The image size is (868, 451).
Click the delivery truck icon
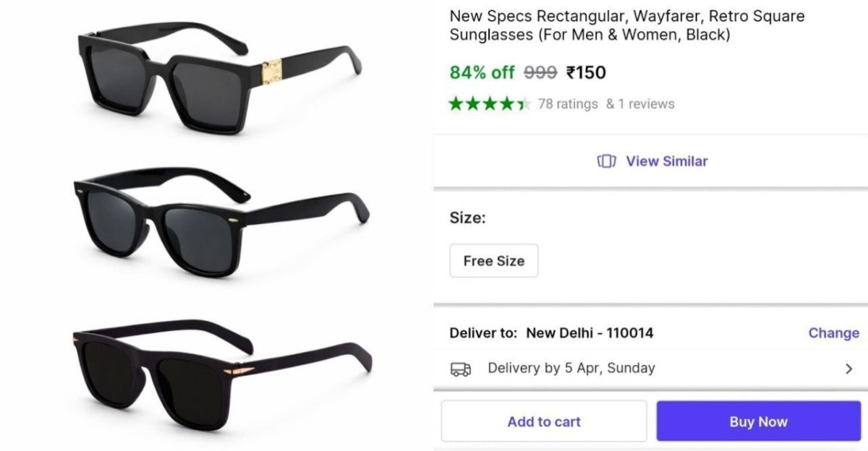[x=462, y=368]
